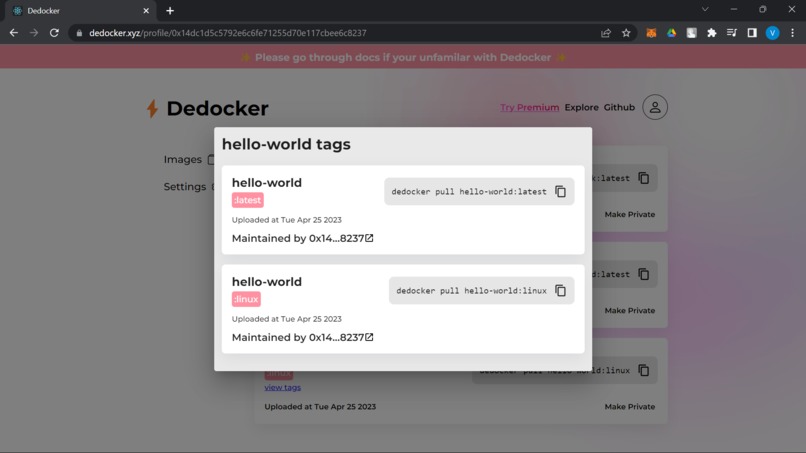Open the Try Premium link
806x453 pixels.
point(529,107)
